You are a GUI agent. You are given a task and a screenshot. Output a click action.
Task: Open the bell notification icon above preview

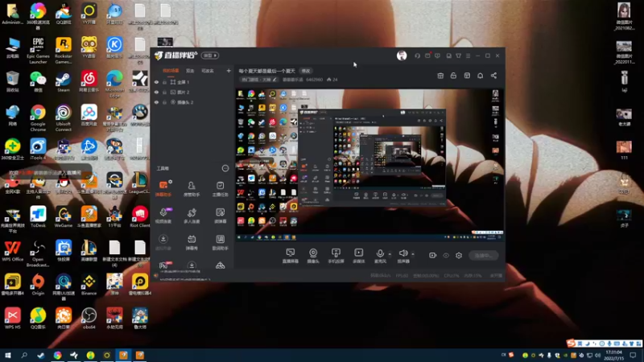[x=480, y=76]
